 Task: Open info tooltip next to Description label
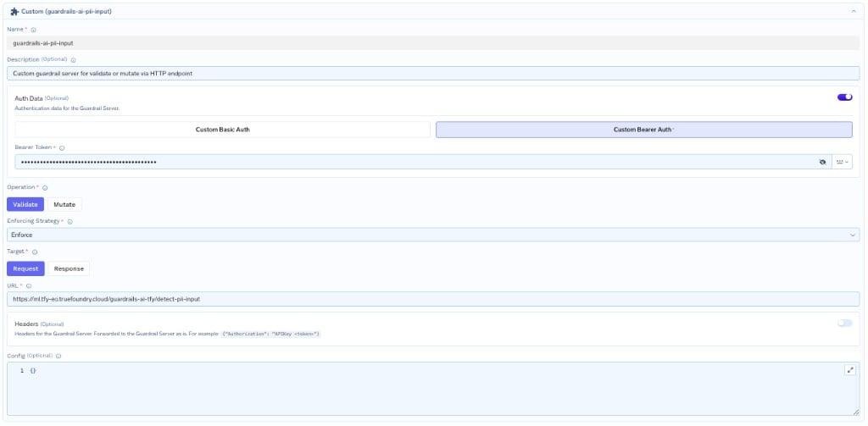point(73,60)
